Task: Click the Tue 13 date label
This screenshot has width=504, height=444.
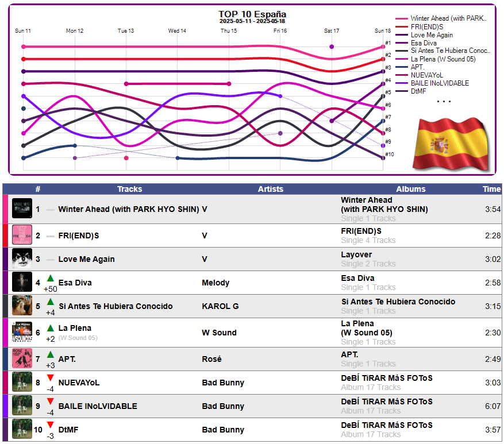Action: coord(126,31)
